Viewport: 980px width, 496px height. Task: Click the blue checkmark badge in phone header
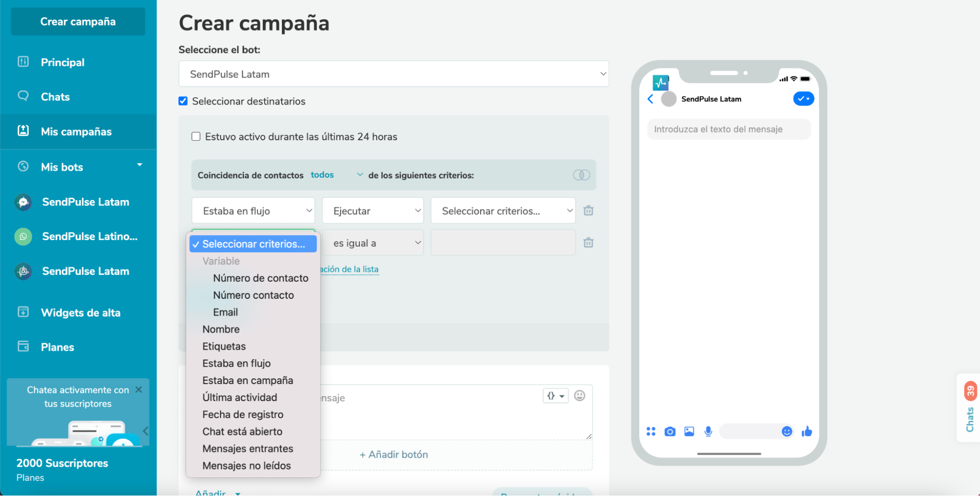[x=804, y=99]
